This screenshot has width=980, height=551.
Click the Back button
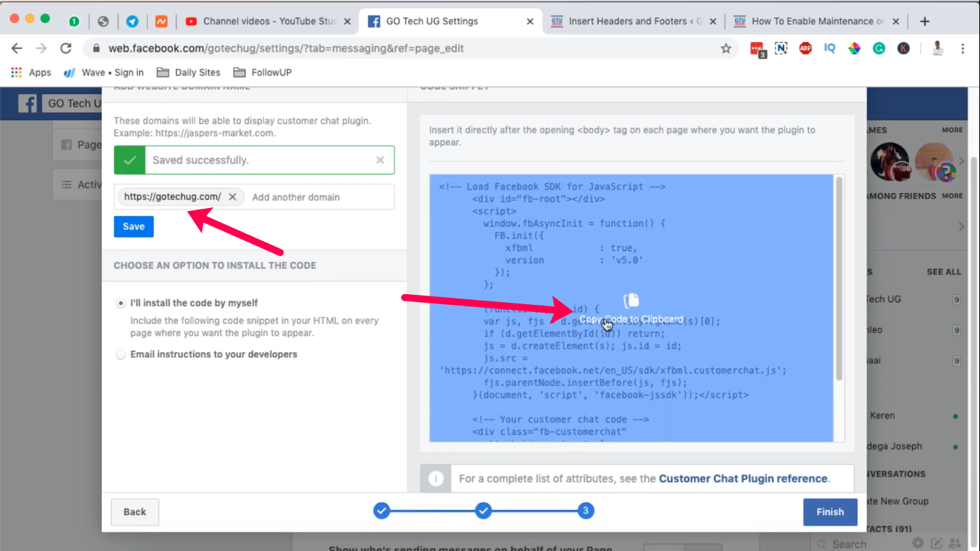tap(135, 512)
